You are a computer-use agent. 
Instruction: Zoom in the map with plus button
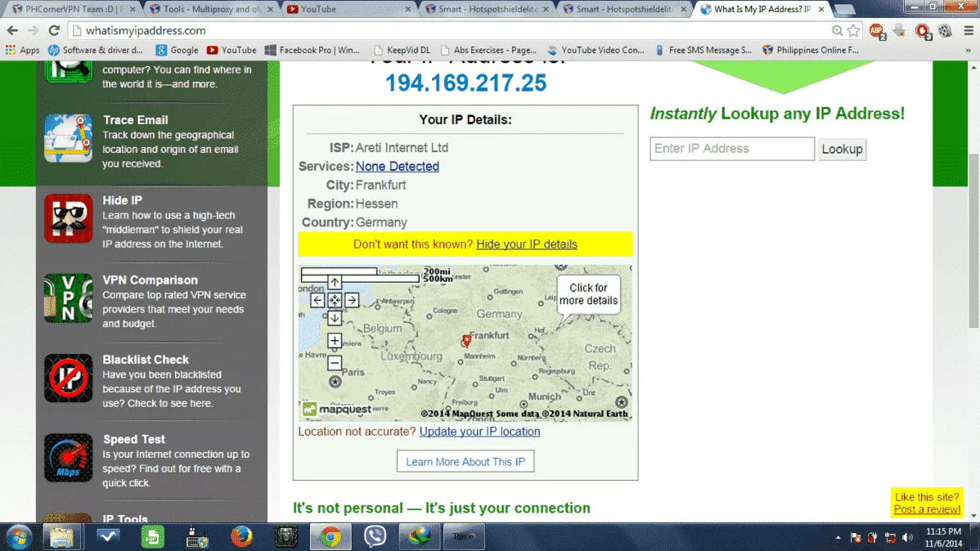[335, 340]
